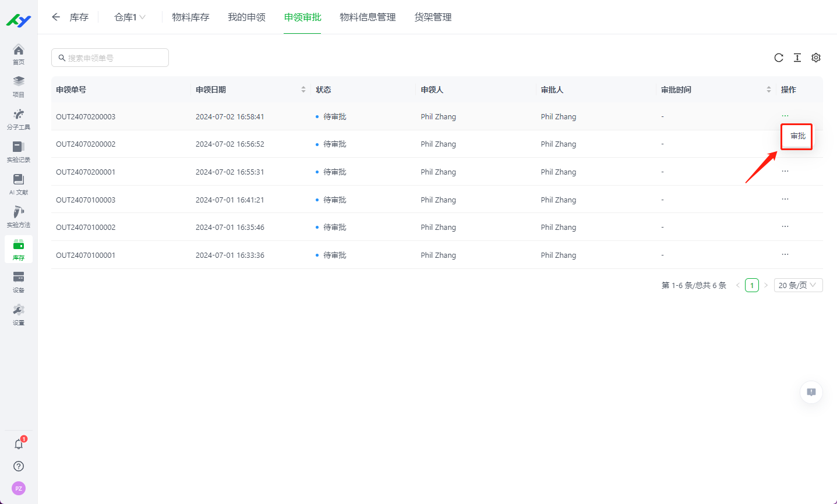Viewport: 837px width, 504px height.
Task: Open the 20 条/页 page size dropdown
Action: tap(798, 285)
